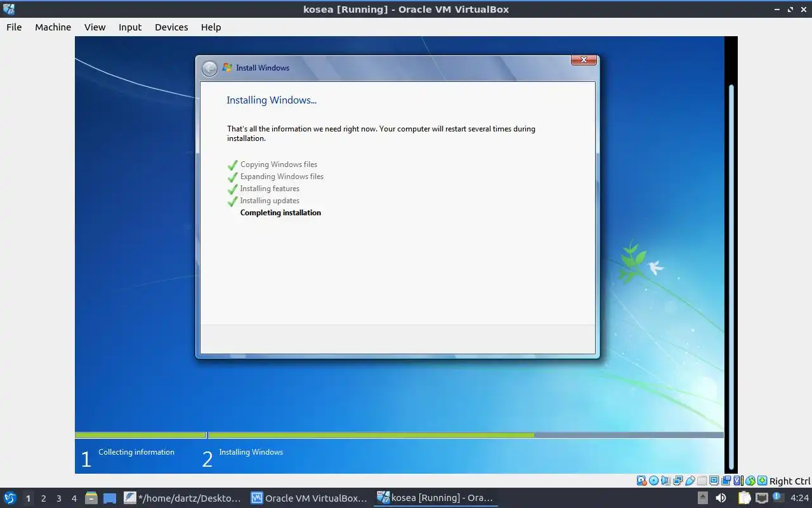
Task: Click the show desktop taskbar icon
Action: tap(110, 498)
